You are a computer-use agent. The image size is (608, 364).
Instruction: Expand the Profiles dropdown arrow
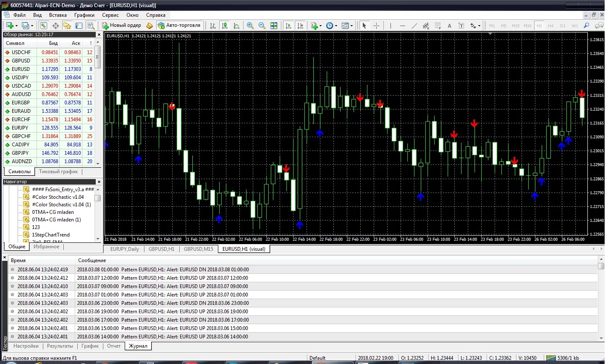tap(32, 26)
